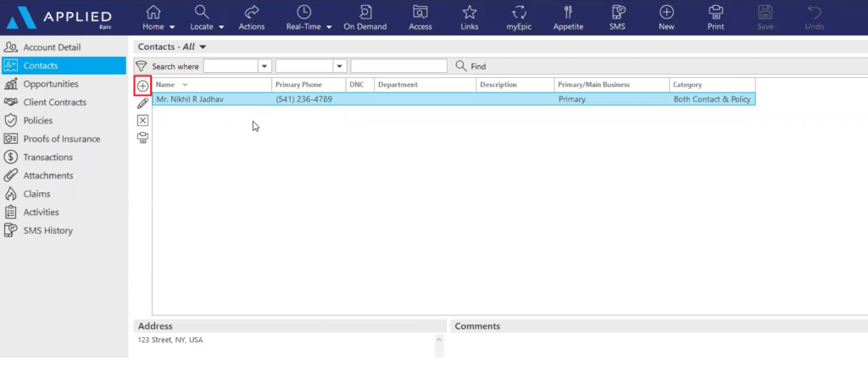Image resolution: width=868 pixels, height=371 pixels.
Task: Click the Category column header
Action: 712,86
